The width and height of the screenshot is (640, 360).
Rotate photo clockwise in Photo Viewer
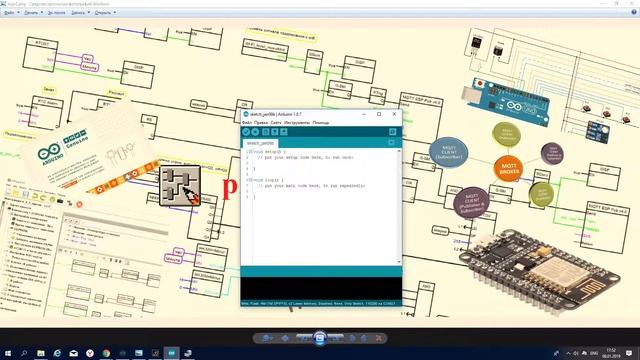pos(363,338)
